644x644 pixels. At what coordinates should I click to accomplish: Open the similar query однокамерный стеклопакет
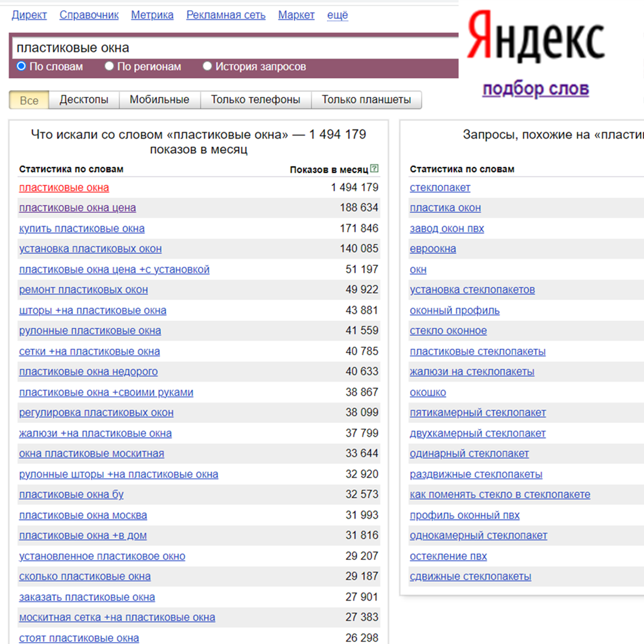pos(478,535)
